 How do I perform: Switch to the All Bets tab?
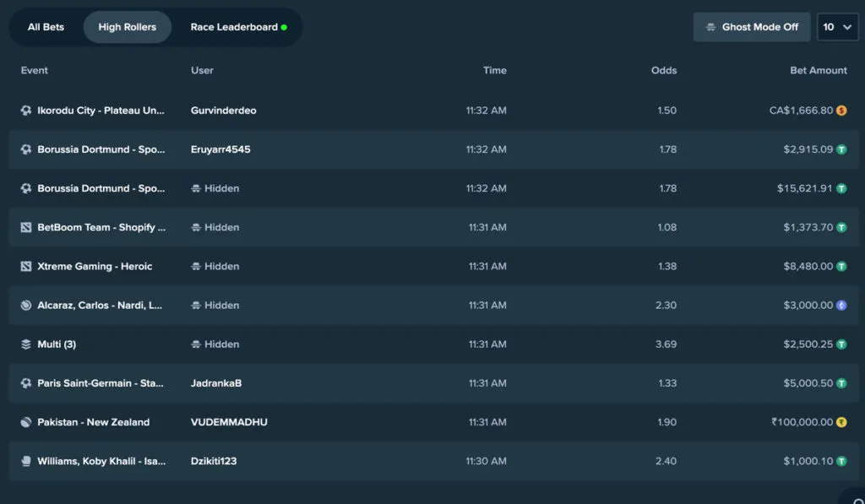[46, 27]
